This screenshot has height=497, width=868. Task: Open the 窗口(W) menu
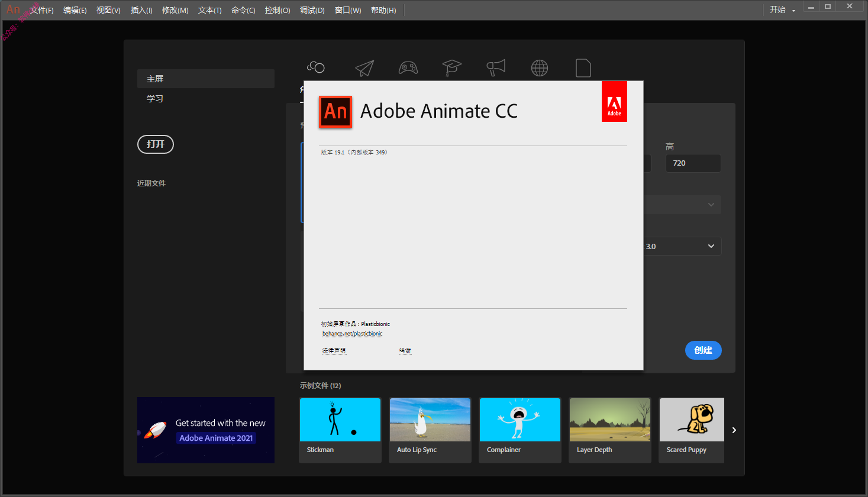click(x=348, y=10)
